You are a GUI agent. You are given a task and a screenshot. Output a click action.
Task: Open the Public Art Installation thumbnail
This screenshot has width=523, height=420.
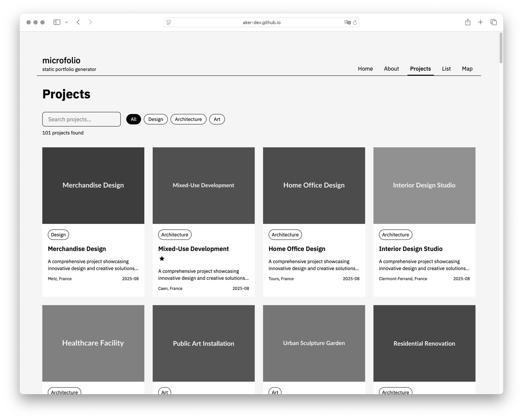(203, 343)
